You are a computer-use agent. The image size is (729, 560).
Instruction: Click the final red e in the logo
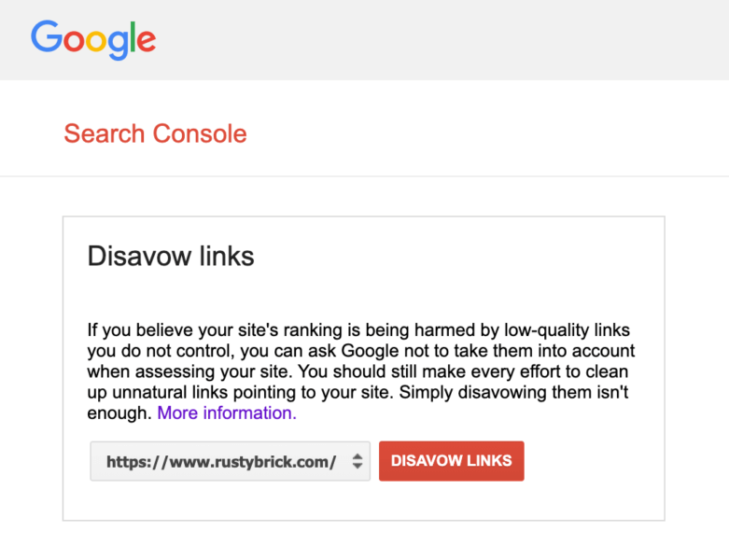click(x=147, y=41)
